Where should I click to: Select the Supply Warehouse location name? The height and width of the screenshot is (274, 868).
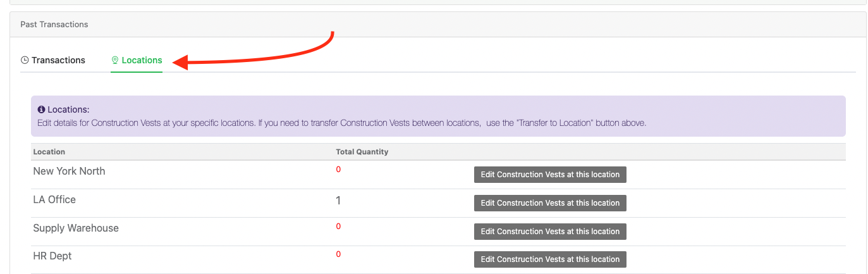point(76,228)
